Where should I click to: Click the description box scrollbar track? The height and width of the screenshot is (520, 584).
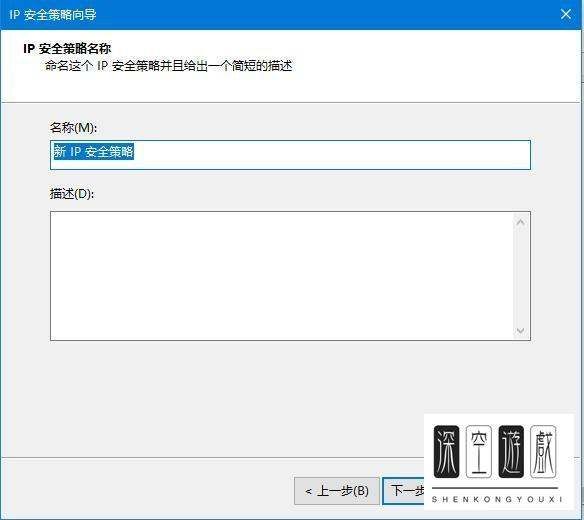[x=521, y=276]
